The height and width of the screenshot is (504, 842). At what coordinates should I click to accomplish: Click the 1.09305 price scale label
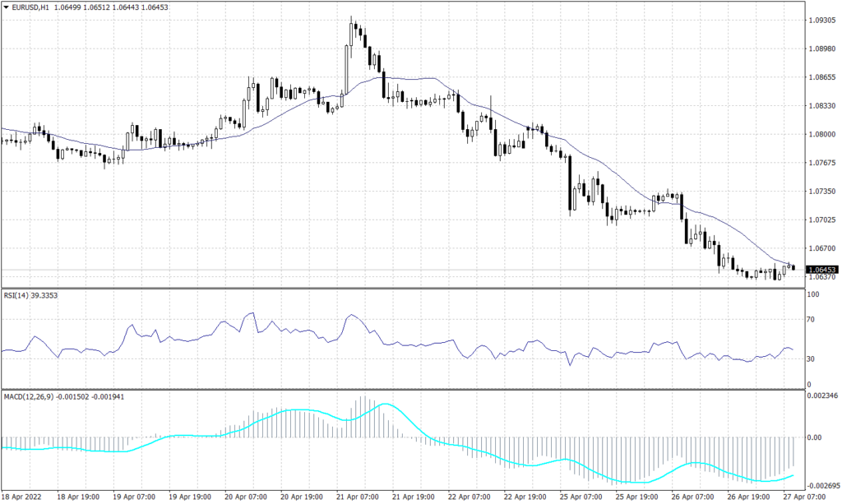pos(821,20)
